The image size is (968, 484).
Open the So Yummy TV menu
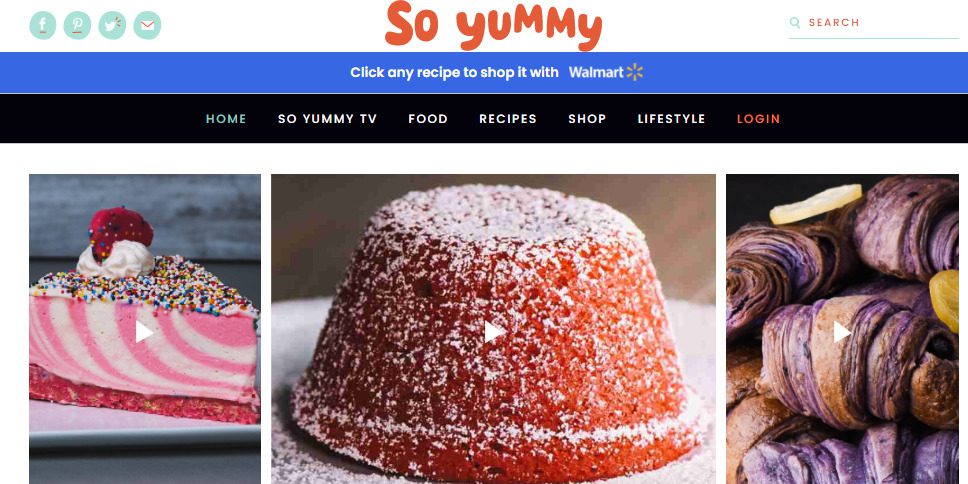point(327,119)
